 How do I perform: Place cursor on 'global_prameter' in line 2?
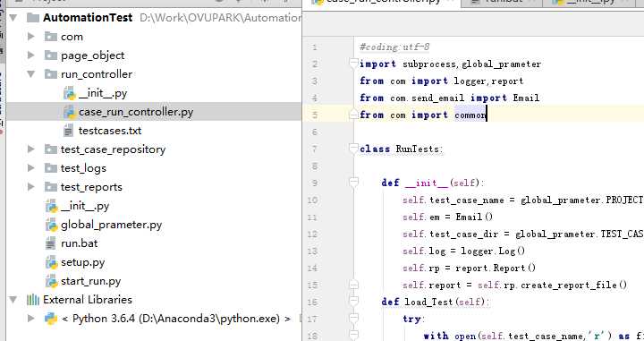[x=501, y=64]
